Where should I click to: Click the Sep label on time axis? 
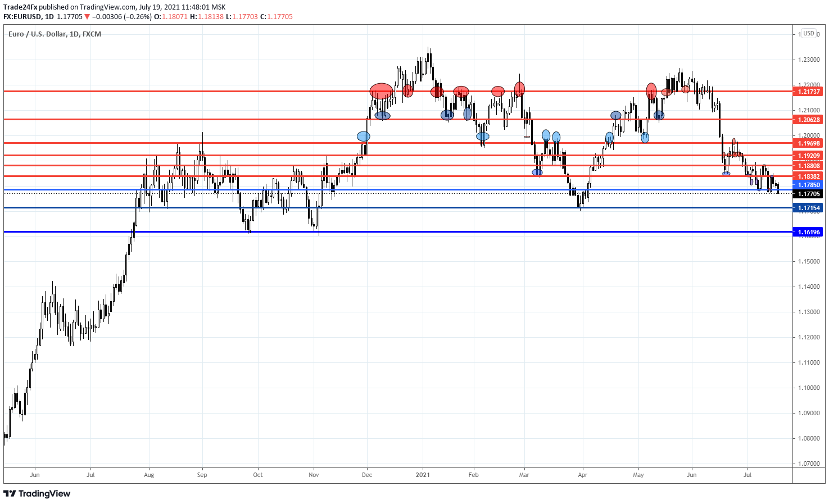tap(202, 475)
